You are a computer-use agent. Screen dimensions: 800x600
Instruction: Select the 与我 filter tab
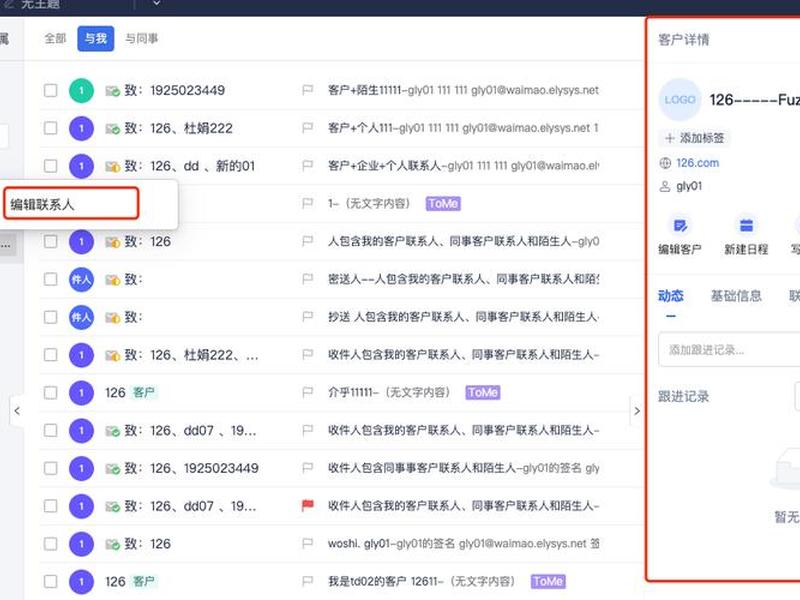[x=95, y=38]
